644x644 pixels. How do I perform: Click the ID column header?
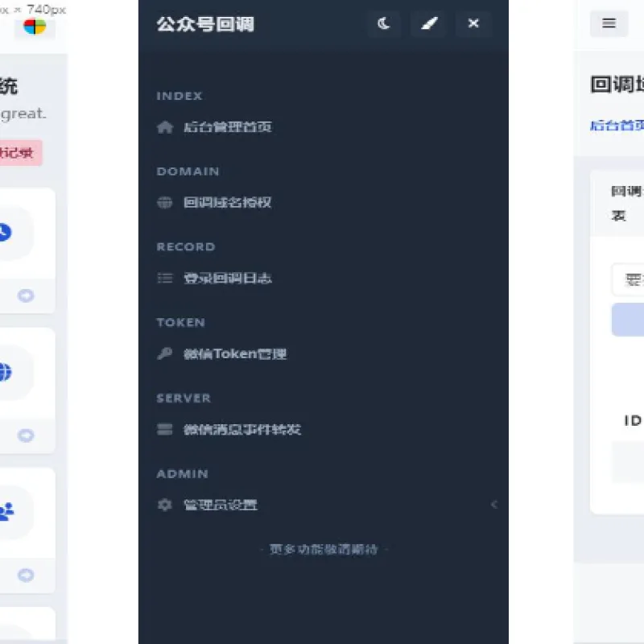pos(633,420)
